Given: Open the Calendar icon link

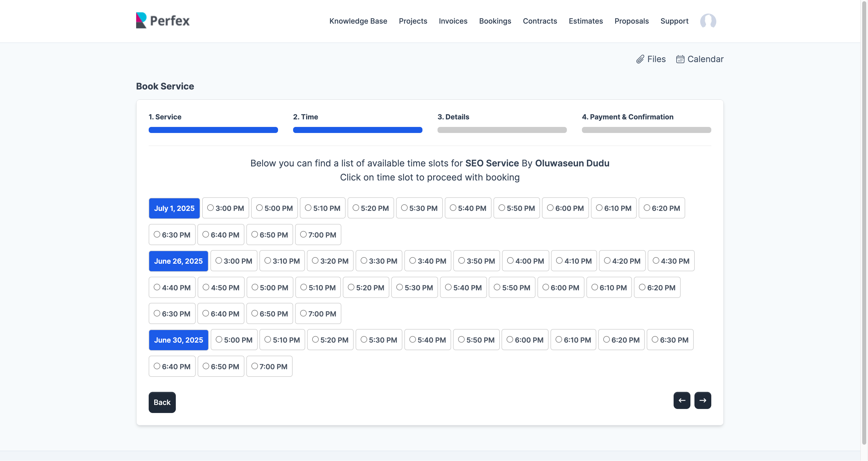Looking at the screenshot, I should tap(680, 59).
